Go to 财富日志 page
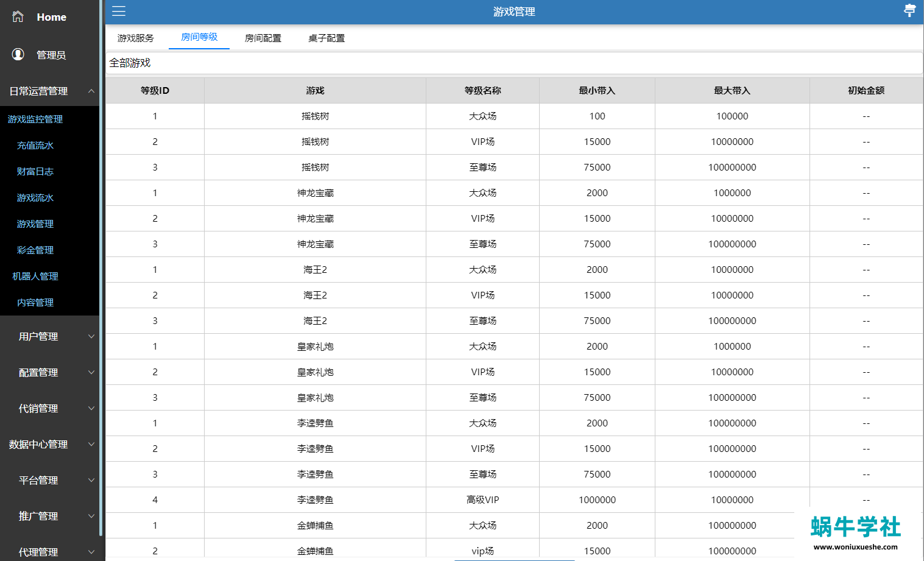The image size is (924, 561). tap(35, 172)
